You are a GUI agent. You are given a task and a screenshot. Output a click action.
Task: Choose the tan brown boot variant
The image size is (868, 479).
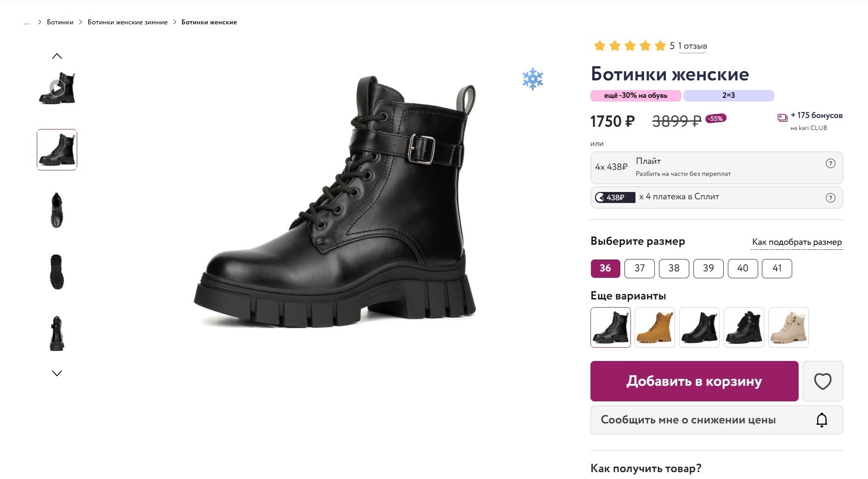[x=655, y=327]
